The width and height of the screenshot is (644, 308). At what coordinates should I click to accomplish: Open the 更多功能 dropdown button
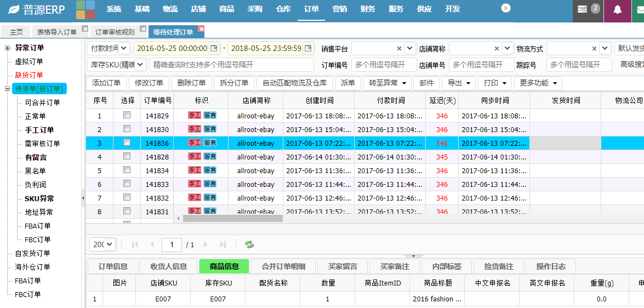coord(538,83)
